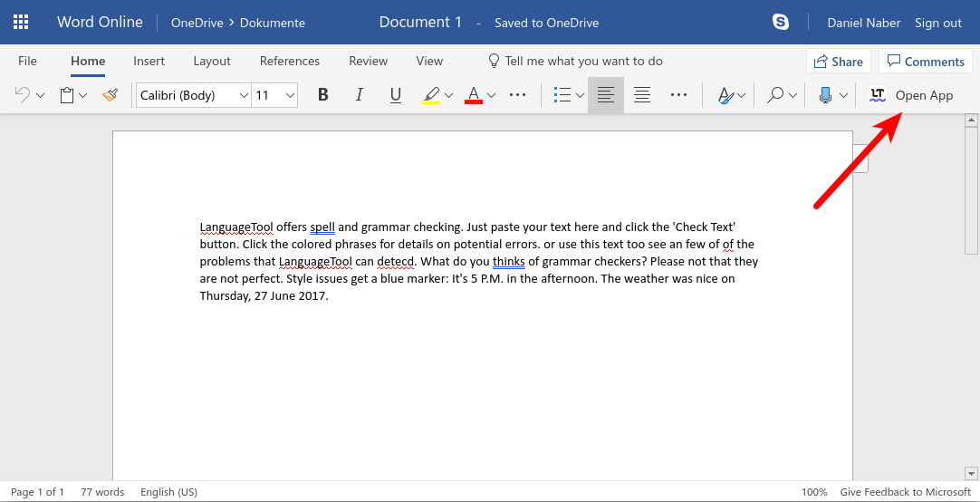Click Give Feedback to Microsoft
980x502 pixels.
coord(906,492)
